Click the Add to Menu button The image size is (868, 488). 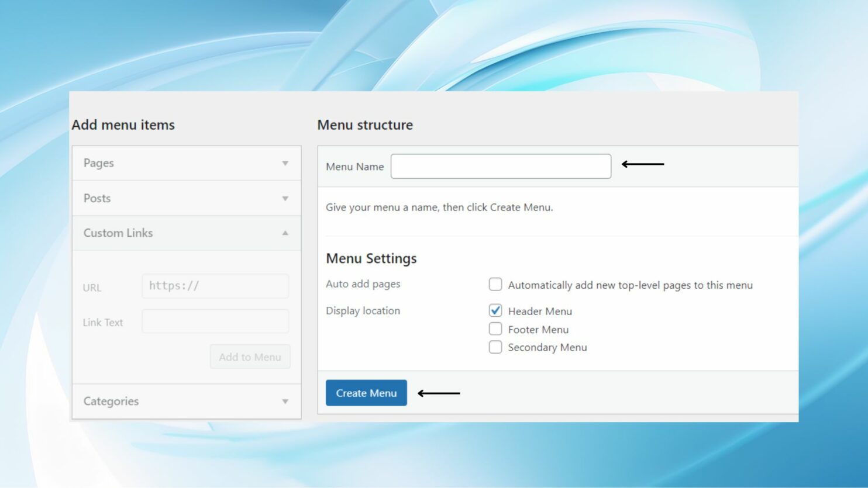tap(250, 357)
